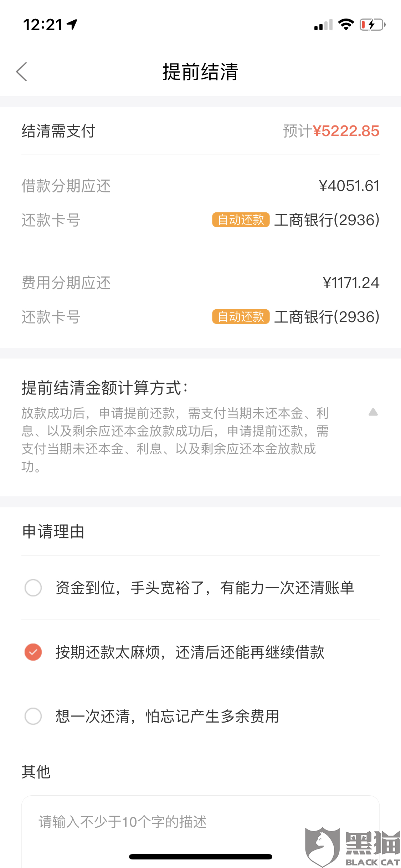Tap the estimated amount ¥5222.85
401x868 pixels.
[x=346, y=131]
